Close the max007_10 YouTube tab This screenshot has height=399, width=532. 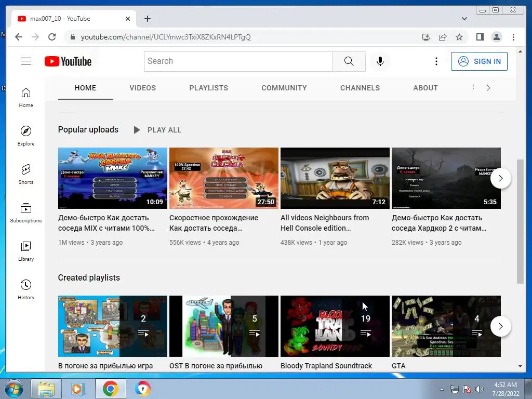128,19
